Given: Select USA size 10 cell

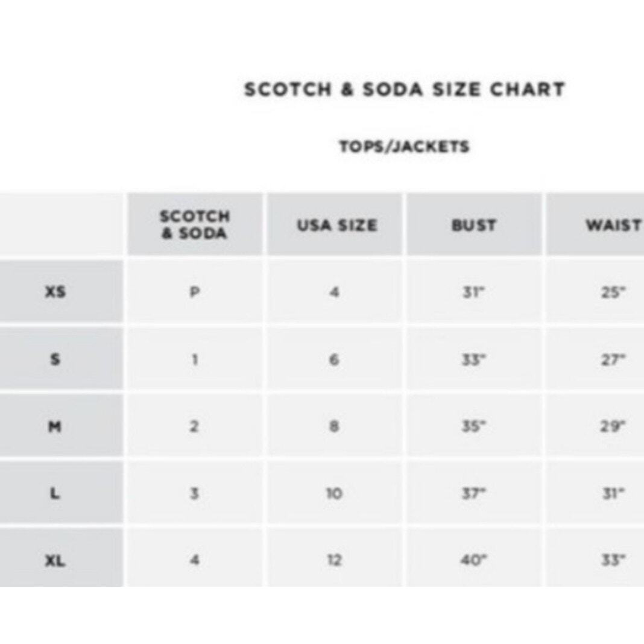Looking at the screenshot, I should (x=334, y=493).
